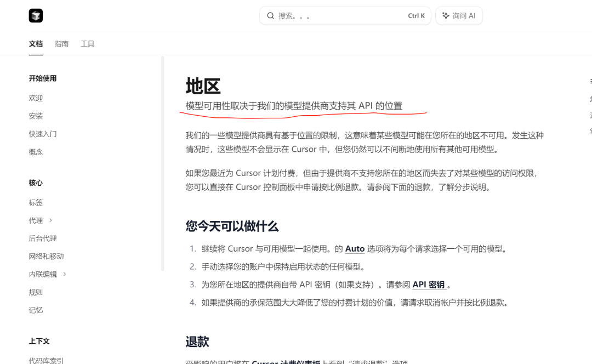
Task: Open the 标签 sidebar entry
Action: pyautogui.click(x=36, y=203)
